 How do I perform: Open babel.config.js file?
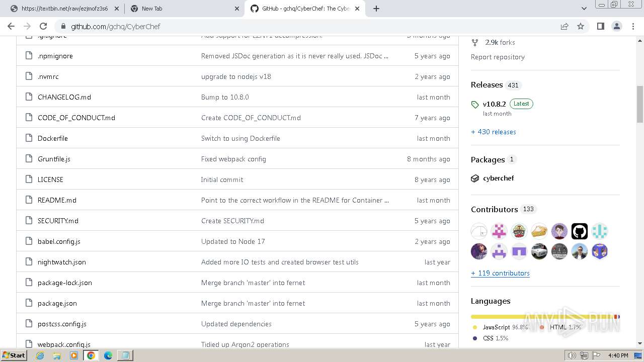pos(59,241)
